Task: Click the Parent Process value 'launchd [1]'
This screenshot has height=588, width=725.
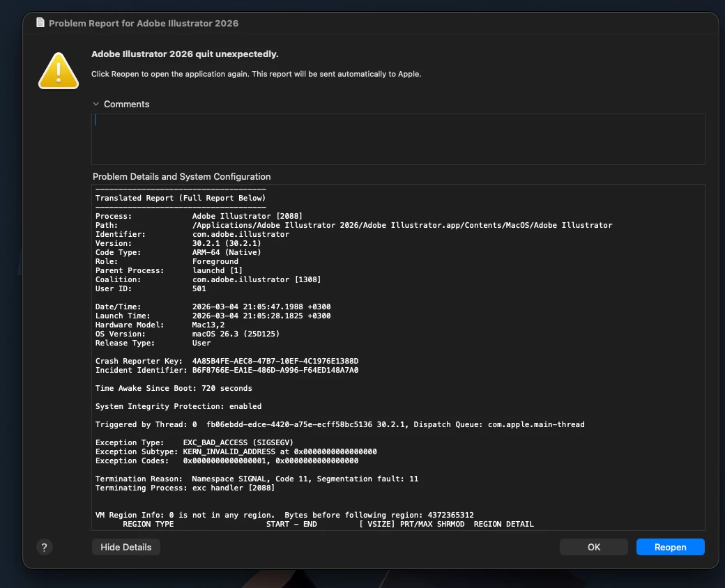Action: pyautogui.click(x=217, y=270)
